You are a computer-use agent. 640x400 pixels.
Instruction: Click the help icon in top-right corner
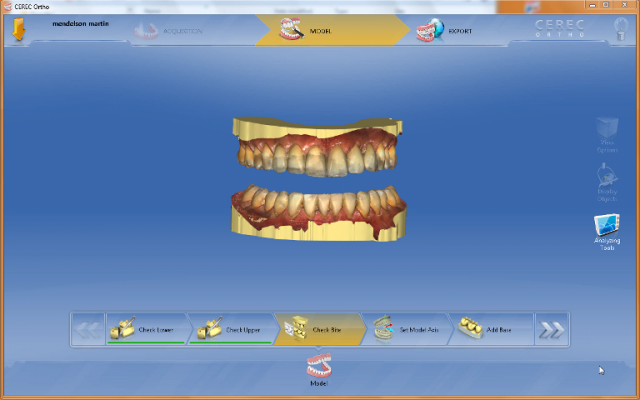point(621,31)
